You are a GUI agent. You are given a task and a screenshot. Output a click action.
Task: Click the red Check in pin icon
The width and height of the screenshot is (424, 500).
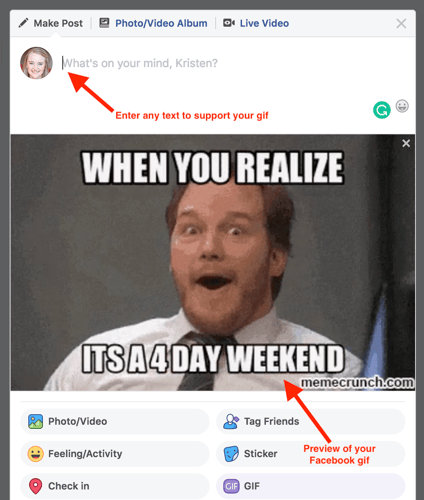[35, 486]
